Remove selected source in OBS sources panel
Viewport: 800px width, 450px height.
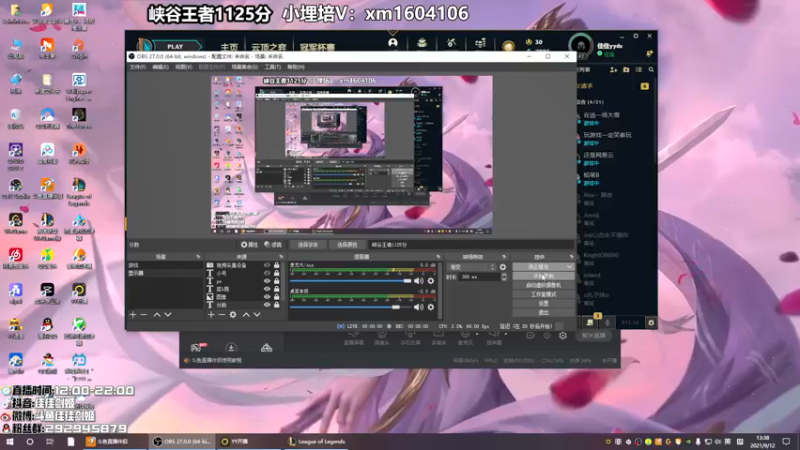click(221, 315)
